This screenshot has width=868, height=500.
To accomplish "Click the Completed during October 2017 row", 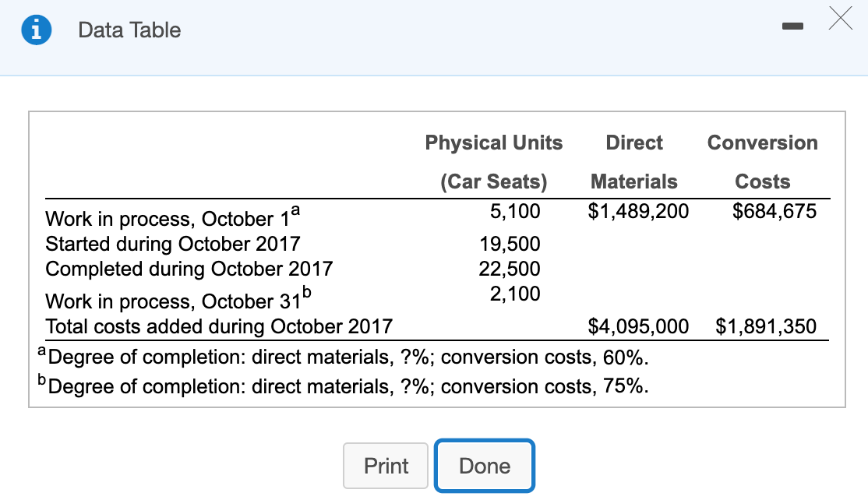I will point(189,269).
